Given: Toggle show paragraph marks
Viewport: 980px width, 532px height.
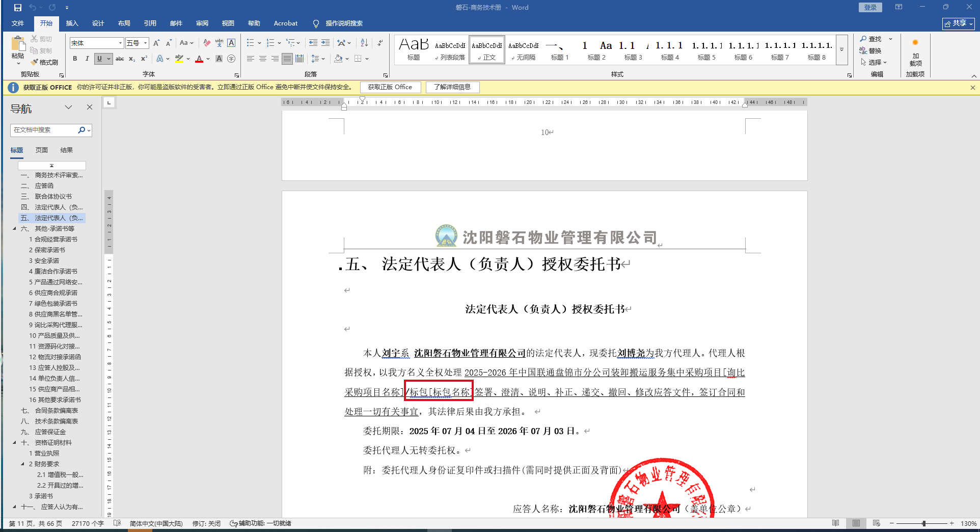Looking at the screenshot, I should (380, 43).
